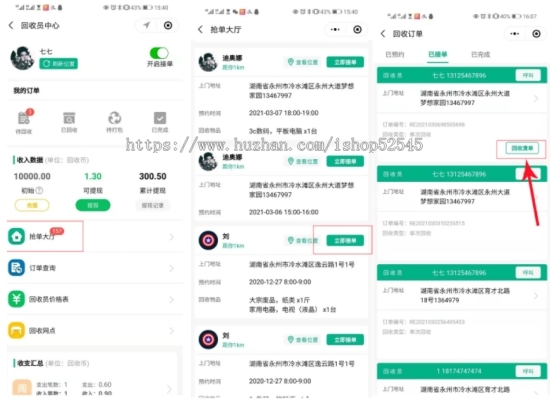Expand the chevron on the 回收网点 row

(x=172, y=331)
